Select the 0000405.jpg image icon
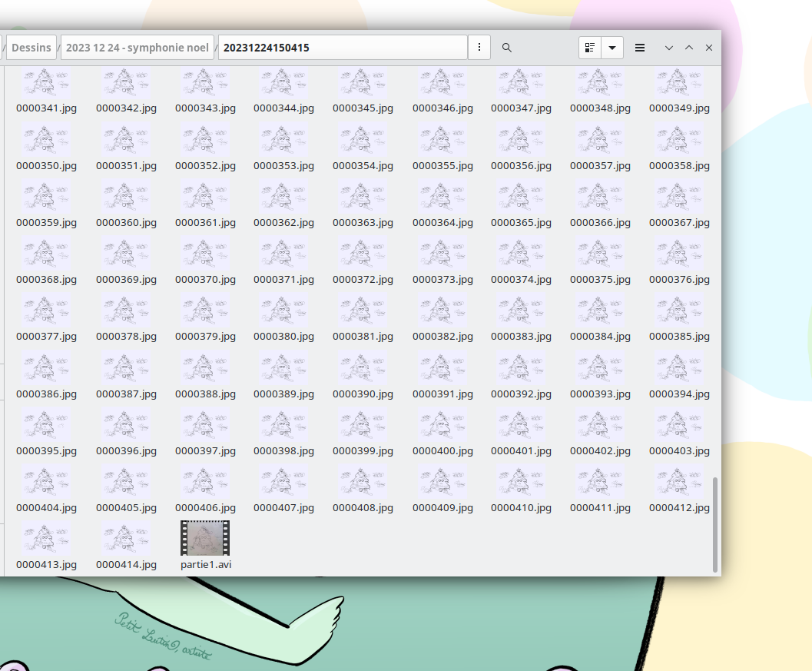 tap(126, 482)
